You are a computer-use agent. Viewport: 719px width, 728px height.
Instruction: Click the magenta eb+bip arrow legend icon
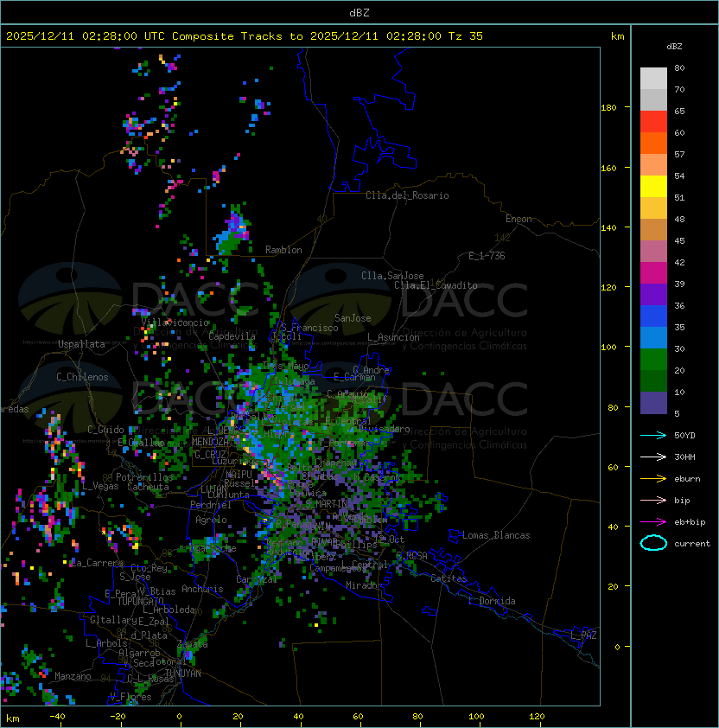(x=653, y=522)
